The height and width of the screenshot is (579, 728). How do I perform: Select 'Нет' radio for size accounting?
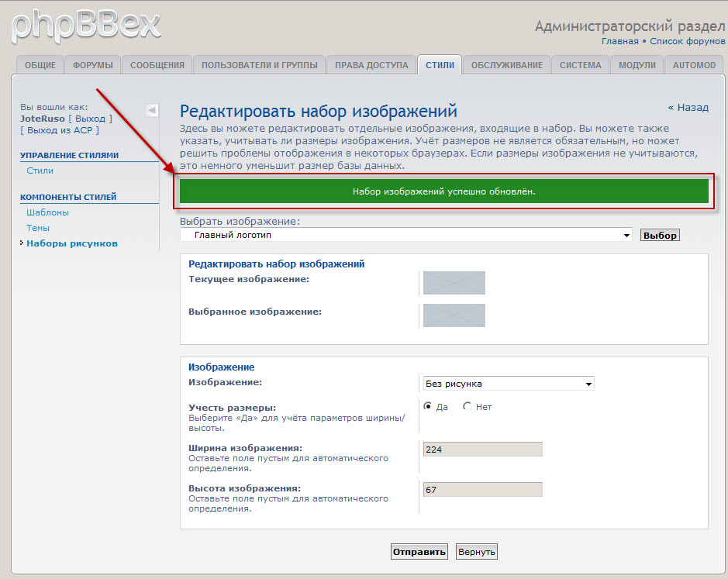(x=467, y=406)
